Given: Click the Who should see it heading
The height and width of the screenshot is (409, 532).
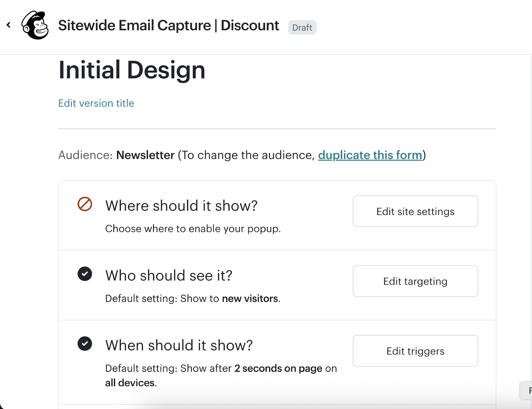Looking at the screenshot, I should pos(169,275).
